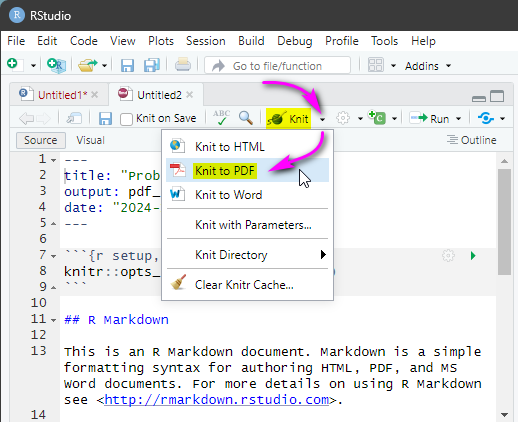Viewport: 518px width, 422px height.
Task: Switch to Visual editor mode
Action: point(90,140)
